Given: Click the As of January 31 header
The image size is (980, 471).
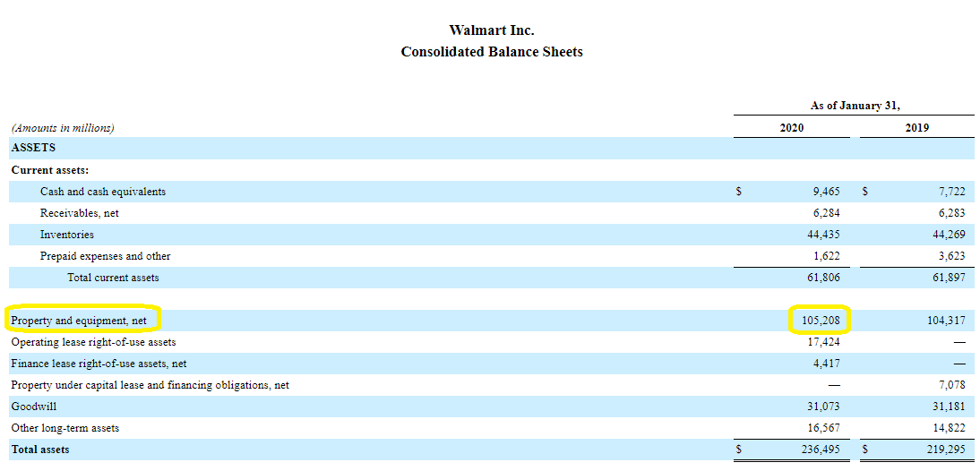Looking at the screenshot, I should coord(855,106).
